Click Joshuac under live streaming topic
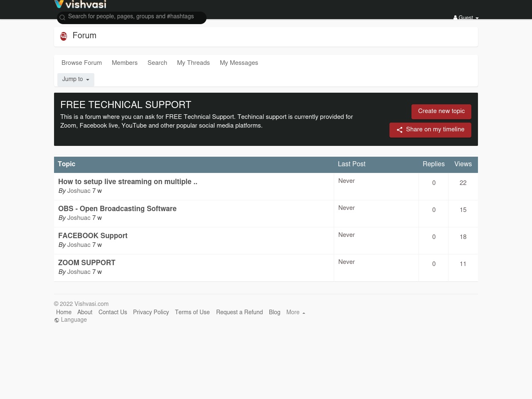This screenshot has width=532, height=399. pyautogui.click(x=79, y=191)
